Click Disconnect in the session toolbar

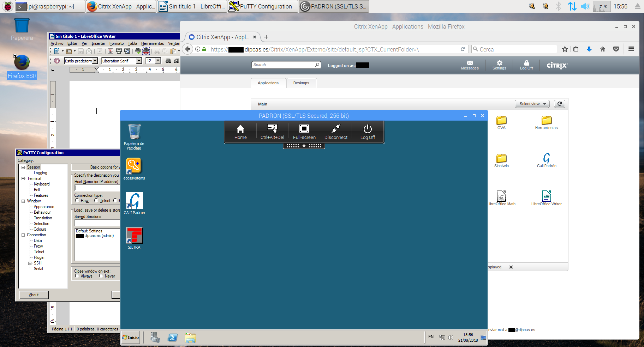pos(336,132)
